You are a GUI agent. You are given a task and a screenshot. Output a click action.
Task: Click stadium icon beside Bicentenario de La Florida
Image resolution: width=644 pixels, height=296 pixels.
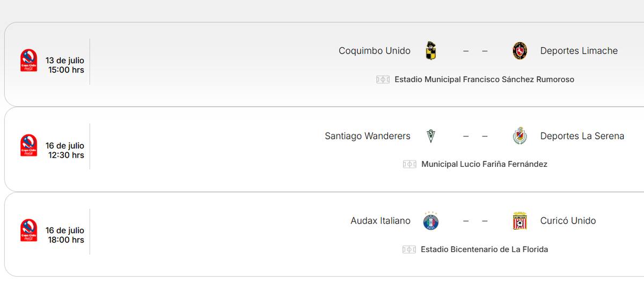409,249
